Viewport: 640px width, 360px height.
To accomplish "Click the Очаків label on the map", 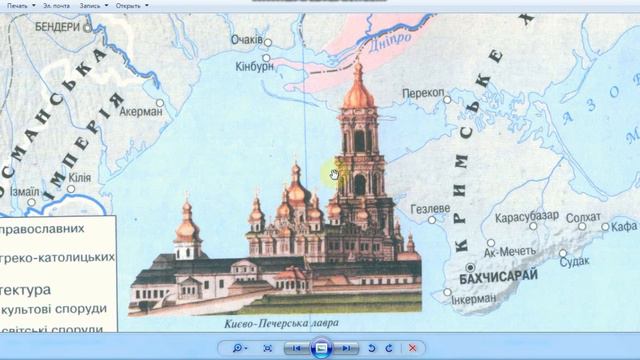I will point(247,40).
